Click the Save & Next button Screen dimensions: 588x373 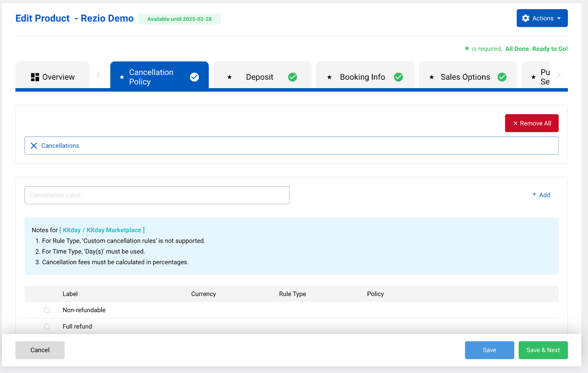coord(543,350)
